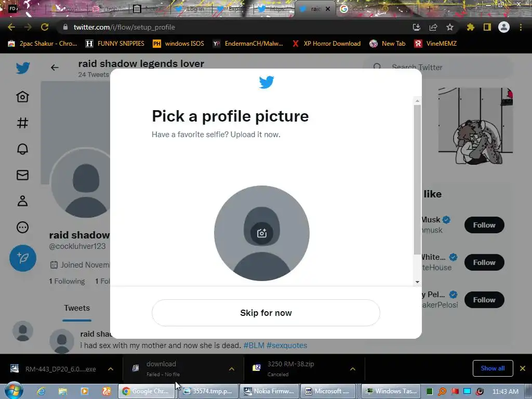This screenshot has height=399, width=532.
Task: Open Windows Explorer folder in taskbar
Action: pos(63,391)
